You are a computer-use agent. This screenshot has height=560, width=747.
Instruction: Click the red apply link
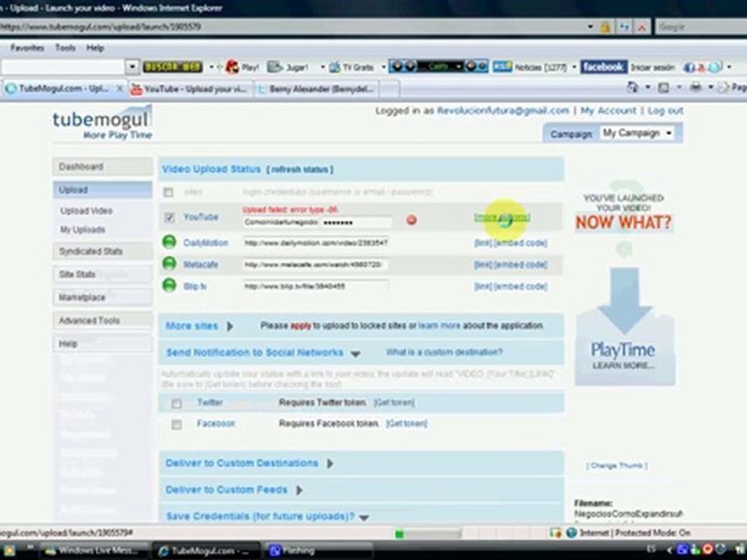click(x=300, y=326)
